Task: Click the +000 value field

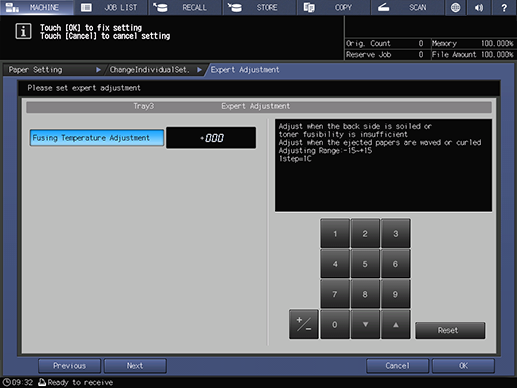Action: point(211,138)
